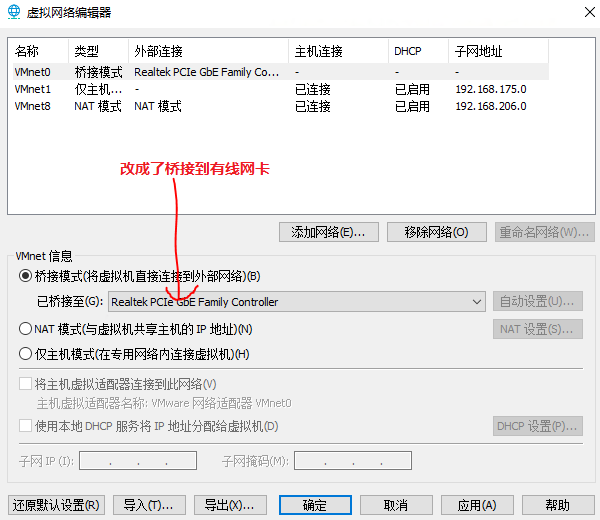Screen dimensions: 600x520
Task: Click VMnet8's 类型 cell reading NAT 模式
Action: tap(98, 106)
